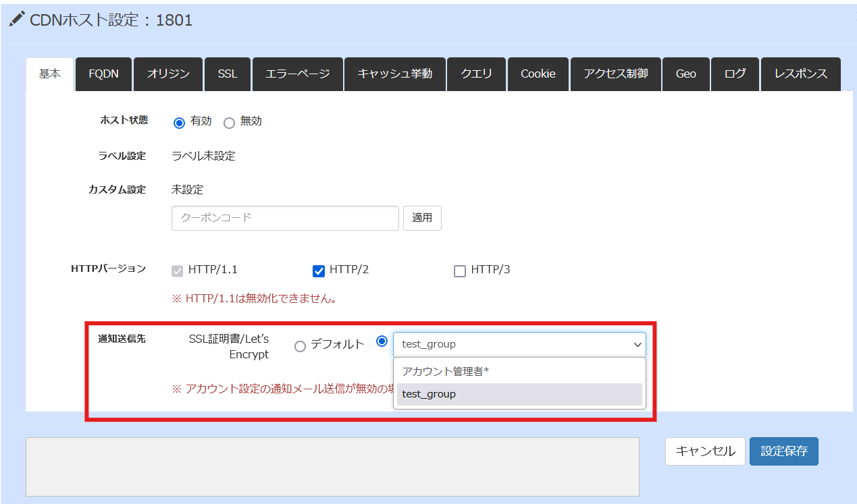The height and width of the screenshot is (504, 857).
Task: Choose アカウント管理者* from the dropdown list
Action: pyautogui.click(x=519, y=371)
